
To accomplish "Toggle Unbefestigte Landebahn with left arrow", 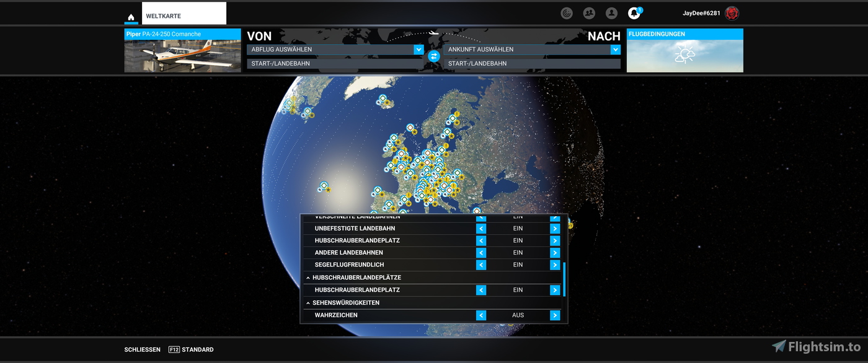I will 481,229.
